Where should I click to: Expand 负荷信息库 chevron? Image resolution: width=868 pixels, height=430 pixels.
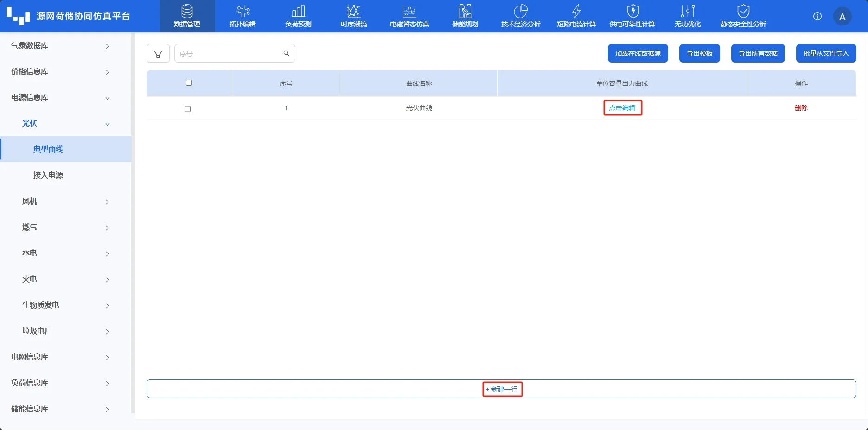click(x=108, y=383)
